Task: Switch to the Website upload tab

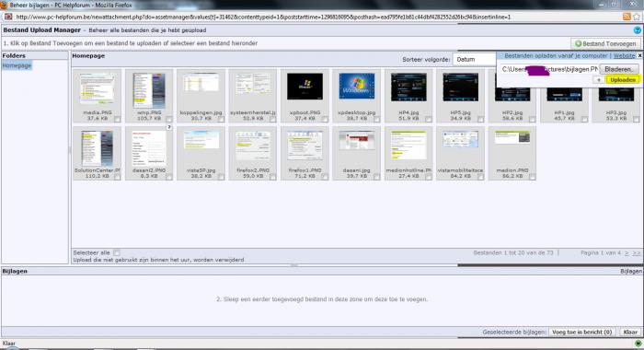Action: click(624, 55)
